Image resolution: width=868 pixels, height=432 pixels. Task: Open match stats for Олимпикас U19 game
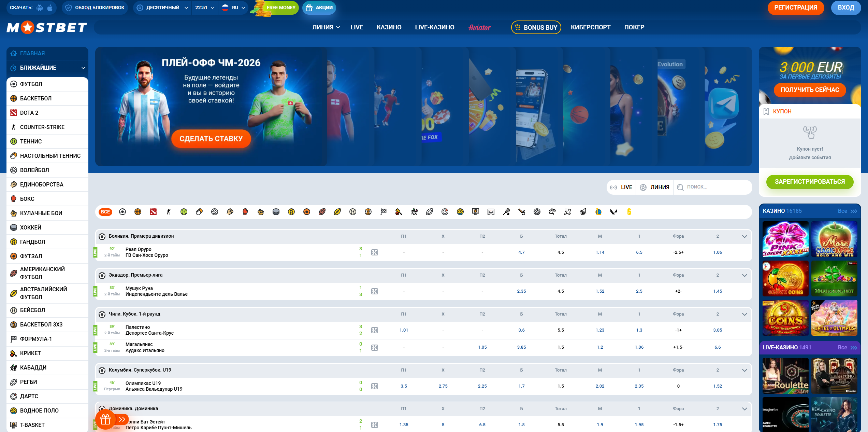tap(375, 386)
